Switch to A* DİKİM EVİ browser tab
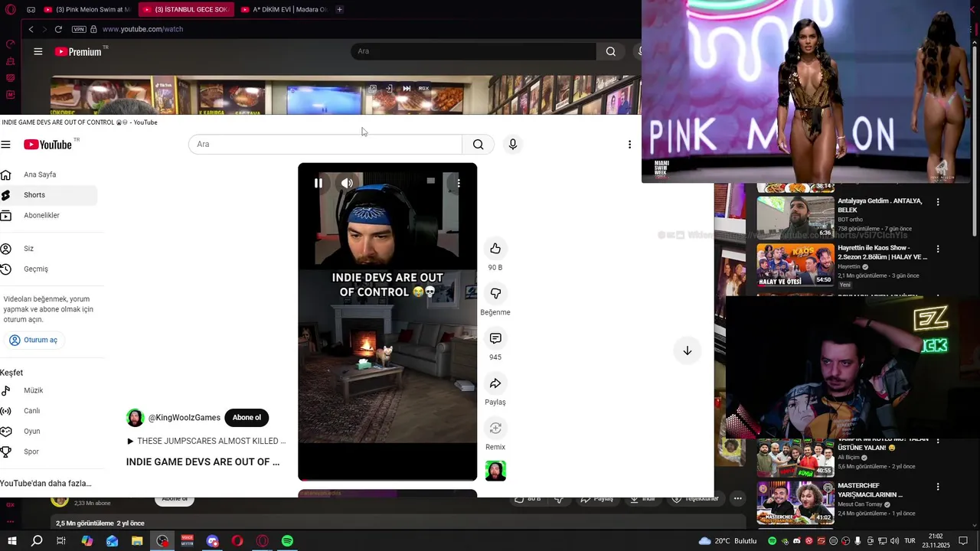The image size is (980, 551). (x=284, y=9)
